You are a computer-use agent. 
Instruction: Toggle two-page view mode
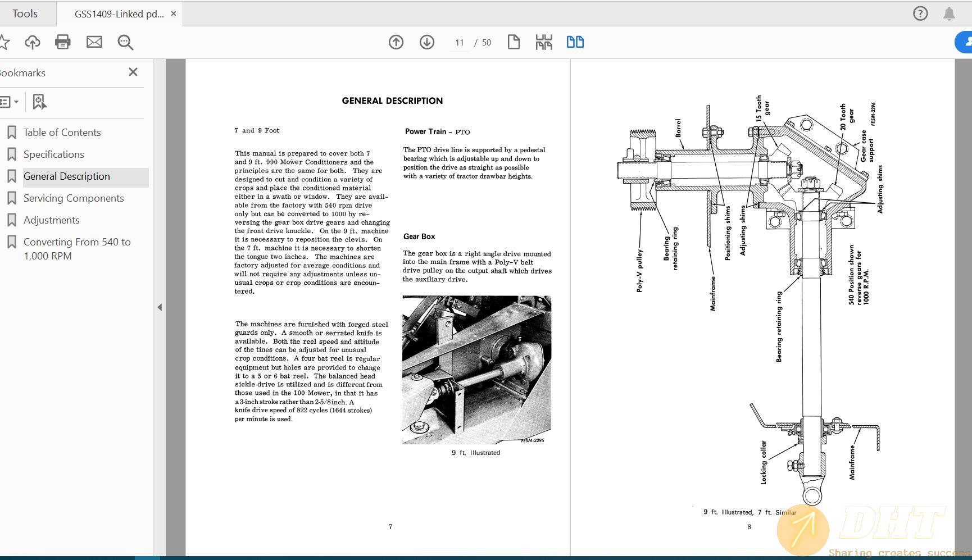click(x=575, y=42)
